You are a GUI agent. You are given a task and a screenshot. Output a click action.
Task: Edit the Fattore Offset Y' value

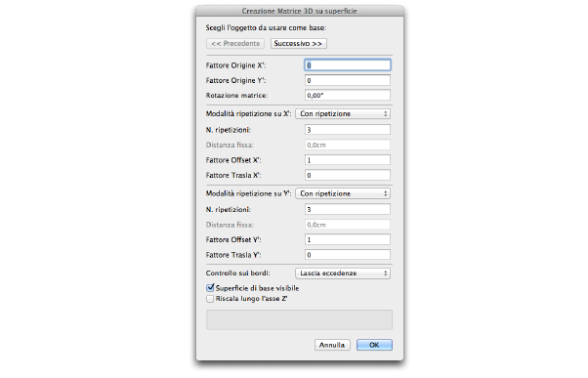[348, 239]
